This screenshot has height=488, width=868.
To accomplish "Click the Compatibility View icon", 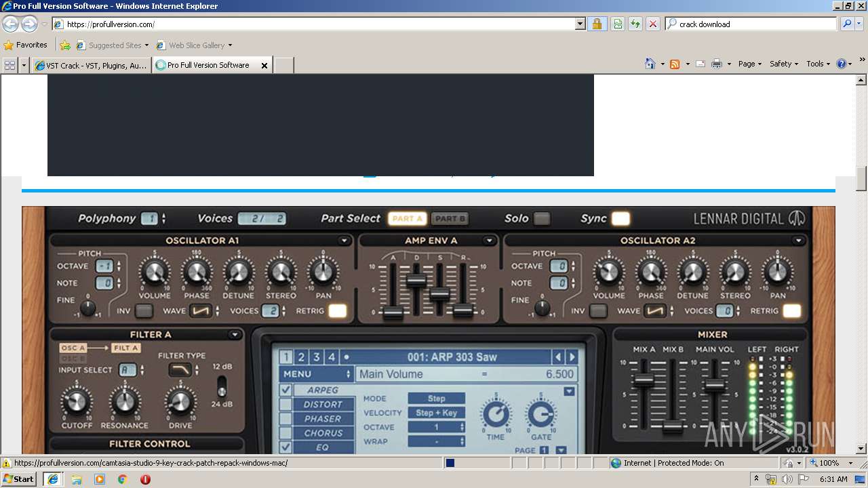I will click(x=618, y=24).
